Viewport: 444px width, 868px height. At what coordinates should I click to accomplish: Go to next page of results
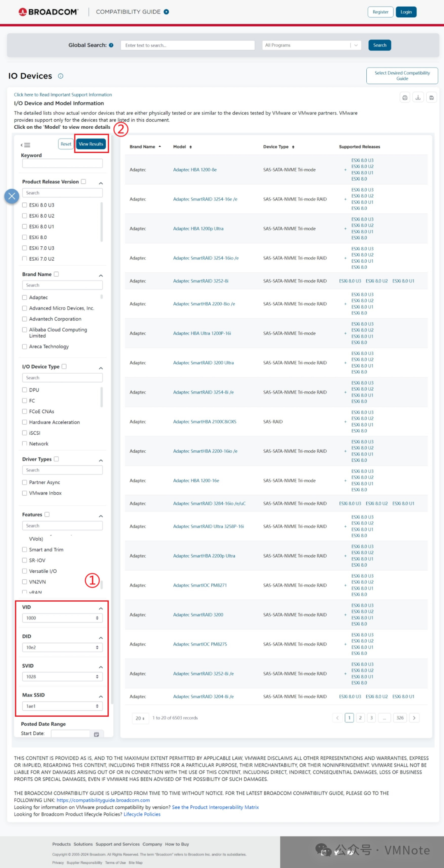414,718
